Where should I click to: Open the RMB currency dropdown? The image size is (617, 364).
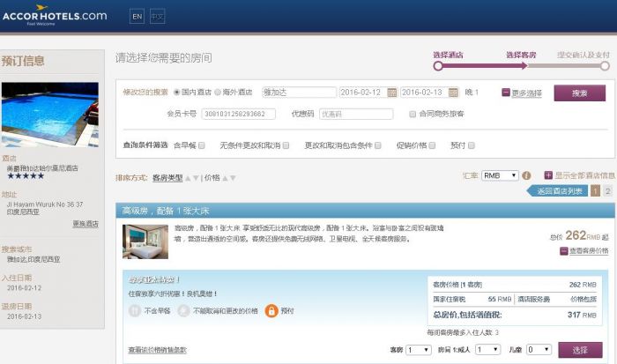pos(500,175)
